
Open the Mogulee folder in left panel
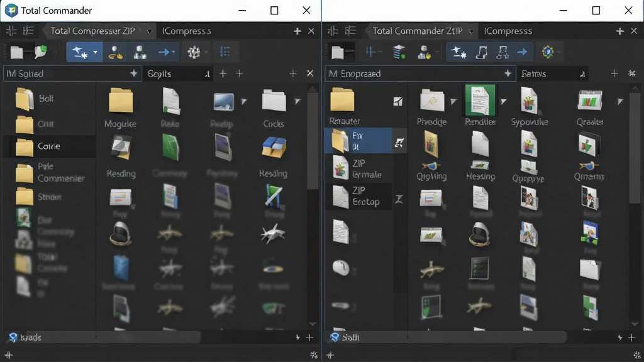pyautogui.click(x=120, y=108)
